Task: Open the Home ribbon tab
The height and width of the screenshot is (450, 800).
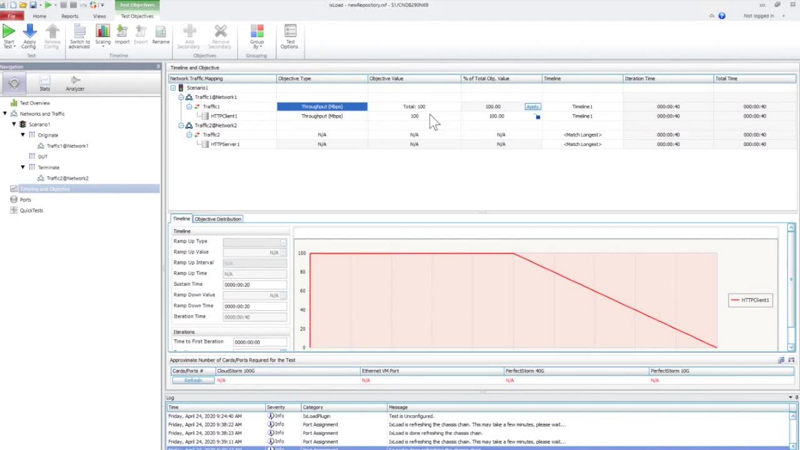Action: click(39, 16)
